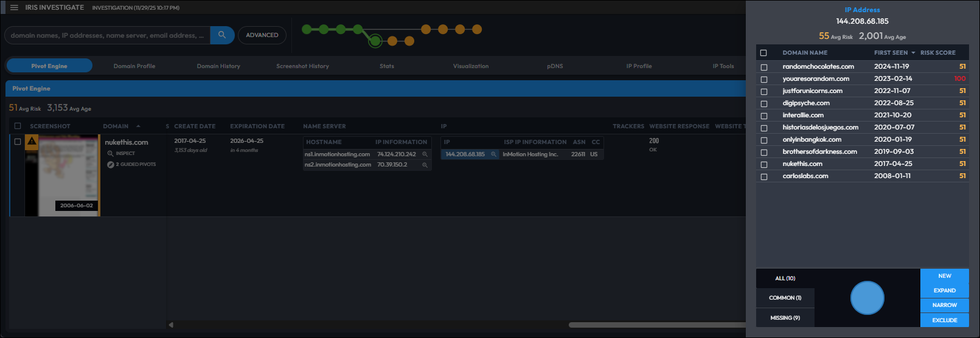Image resolution: width=980 pixels, height=338 pixels.
Task: Click the search input for domain names
Action: (107, 35)
